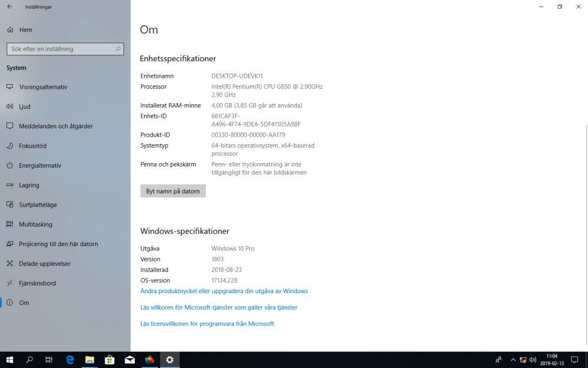Click the Installerat RAM-minne label
The height and width of the screenshot is (368, 588).
[171, 105]
